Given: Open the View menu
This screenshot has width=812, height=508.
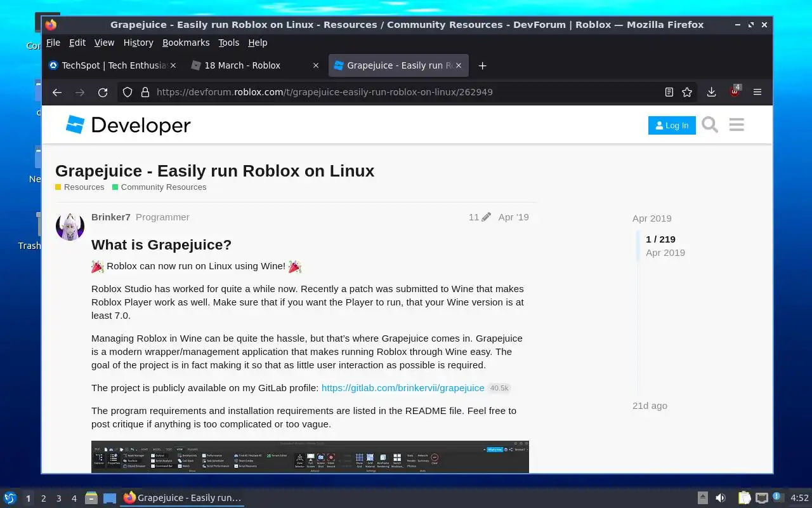Looking at the screenshot, I should coord(104,43).
